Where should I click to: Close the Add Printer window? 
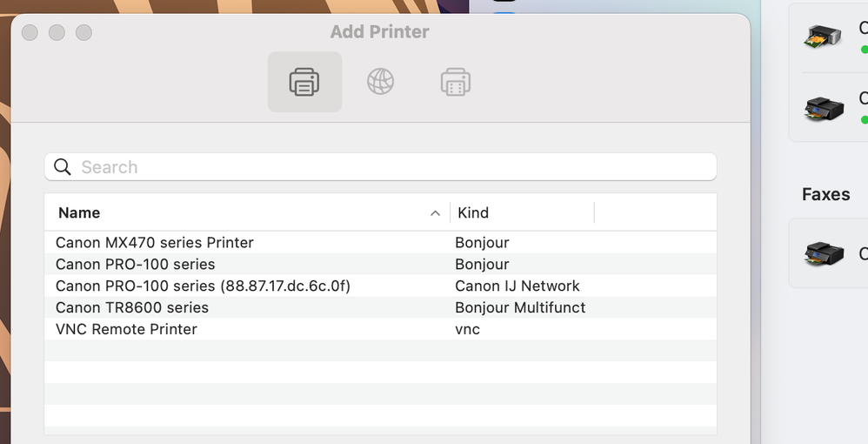pos(30,32)
